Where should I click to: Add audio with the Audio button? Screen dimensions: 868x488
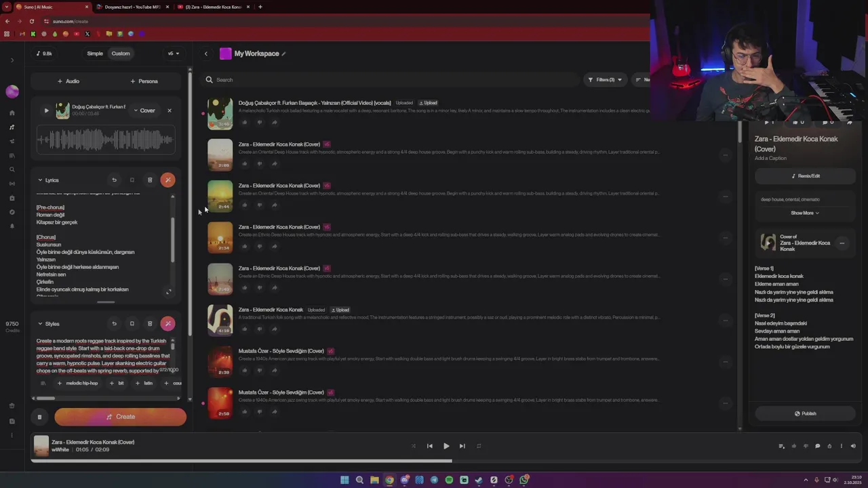point(68,81)
